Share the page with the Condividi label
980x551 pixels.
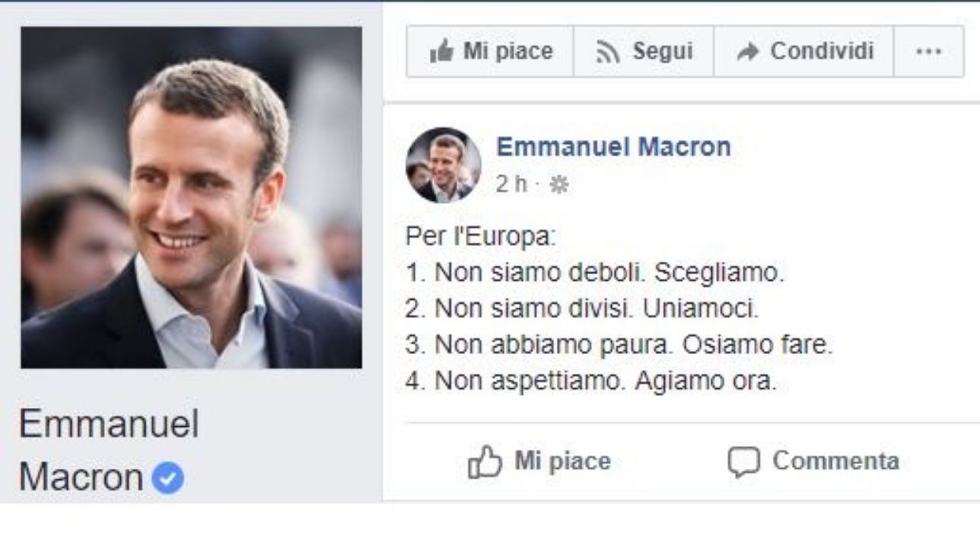tap(822, 52)
